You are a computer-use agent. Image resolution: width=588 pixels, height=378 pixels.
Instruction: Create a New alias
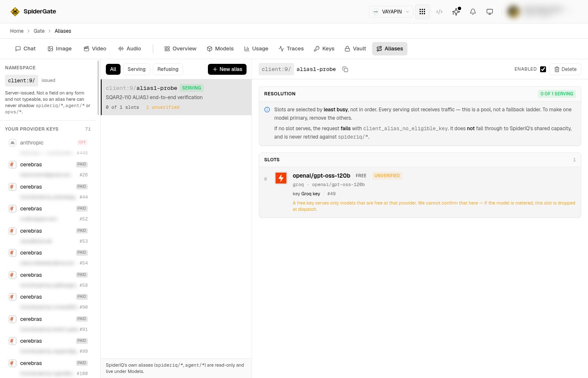click(227, 69)
